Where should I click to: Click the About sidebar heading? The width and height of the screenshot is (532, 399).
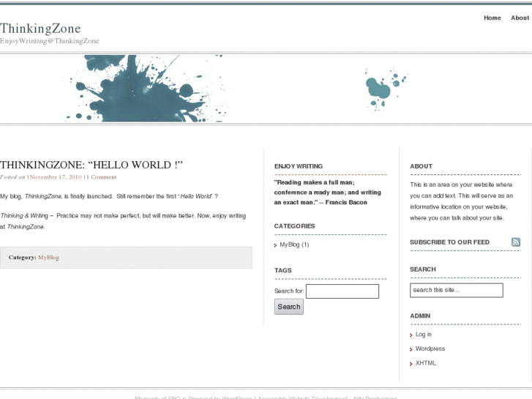tap(421, 166)
